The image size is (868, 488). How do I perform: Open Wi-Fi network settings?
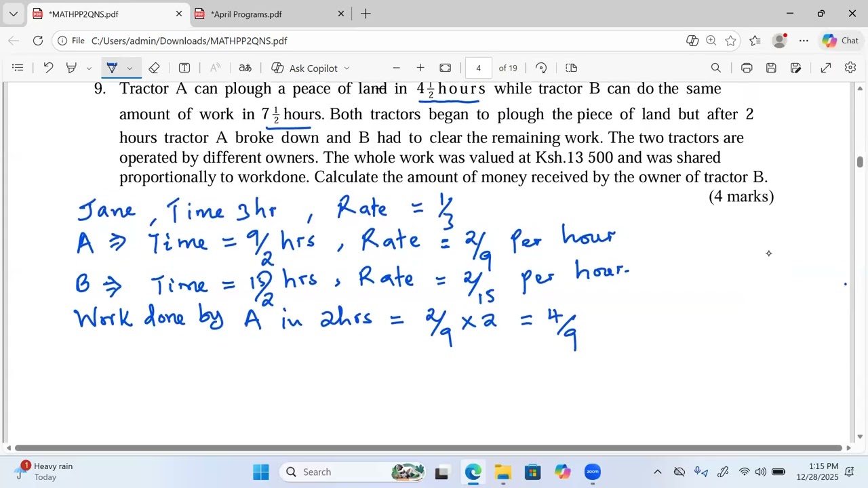[x=744, y=472]
